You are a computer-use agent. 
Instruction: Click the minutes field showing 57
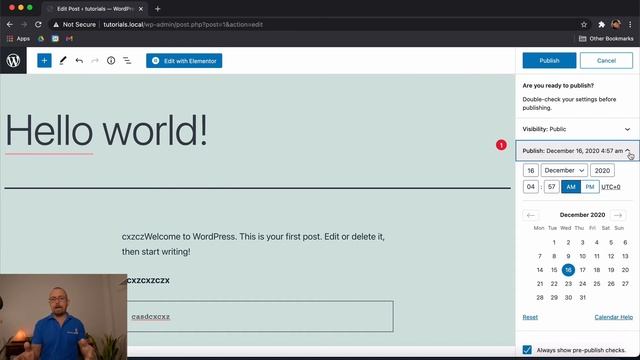pyautogui.click(x=551, y=187)
